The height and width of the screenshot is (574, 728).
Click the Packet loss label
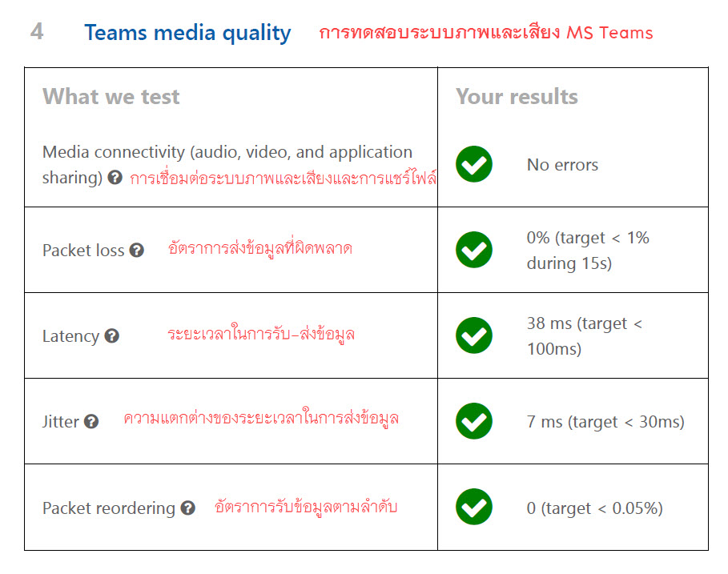(x=83, y=251)
